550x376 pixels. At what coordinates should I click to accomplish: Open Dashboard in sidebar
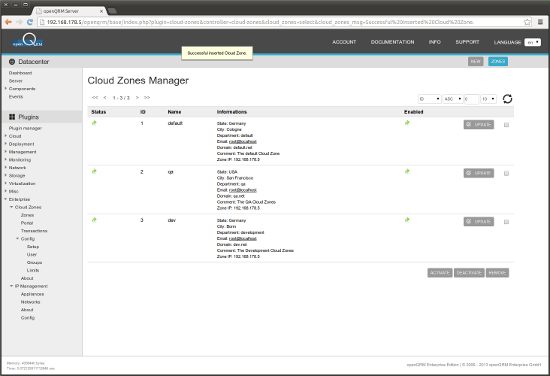[x=20, y=73]
